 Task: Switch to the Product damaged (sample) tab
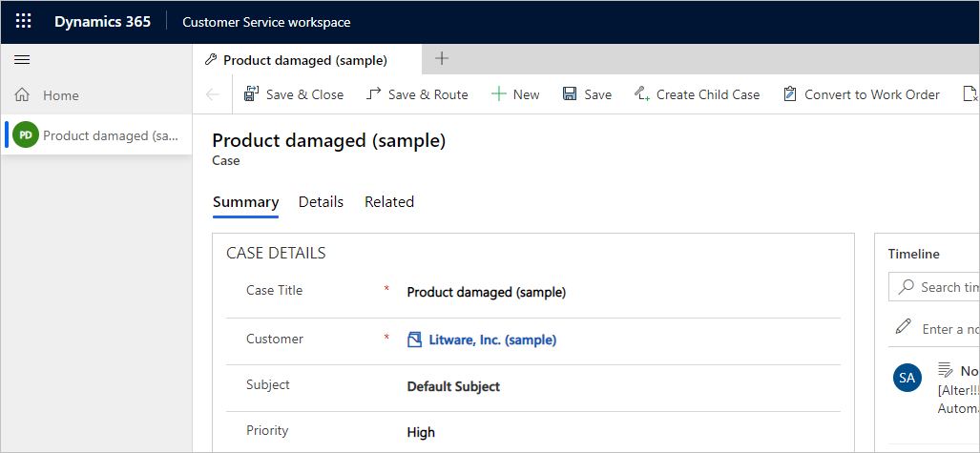tap(305, 61)
